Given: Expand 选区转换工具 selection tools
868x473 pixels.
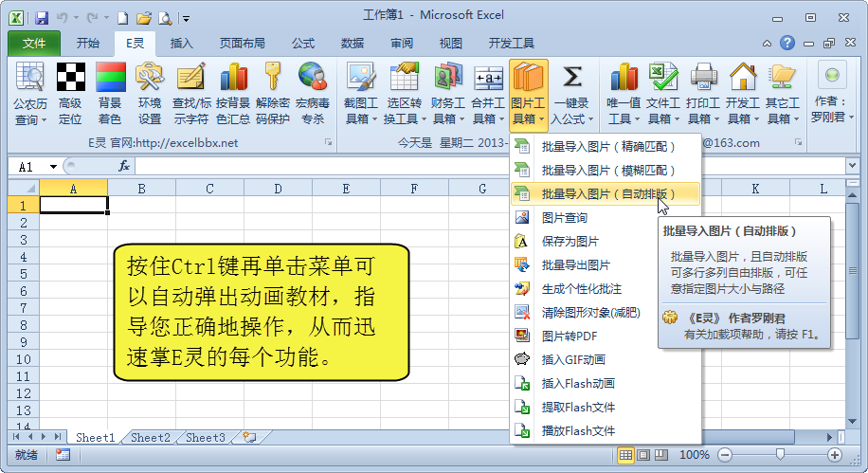Looking at the screenshot, I should coord(404,93).
